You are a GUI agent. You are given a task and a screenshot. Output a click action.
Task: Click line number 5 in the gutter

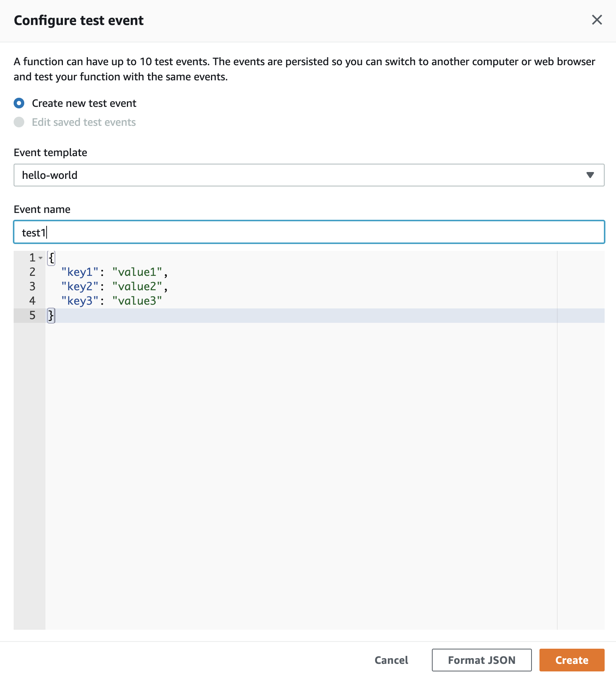(x=33, y=315)
